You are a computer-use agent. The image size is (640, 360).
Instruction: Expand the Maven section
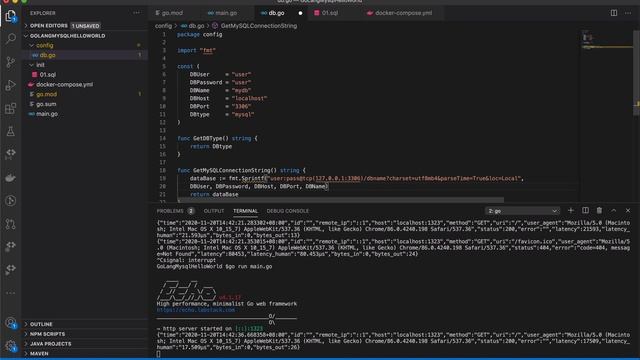tap(85, 353)
